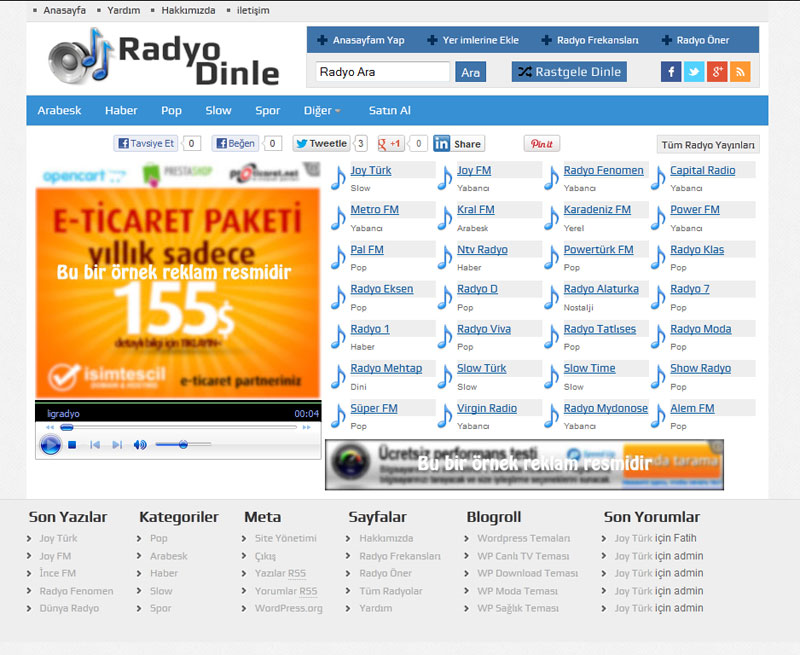Open the Ücretsiz performans testi banner ad
The height and width of the screenshot is (655, 800).
(524, 465)
